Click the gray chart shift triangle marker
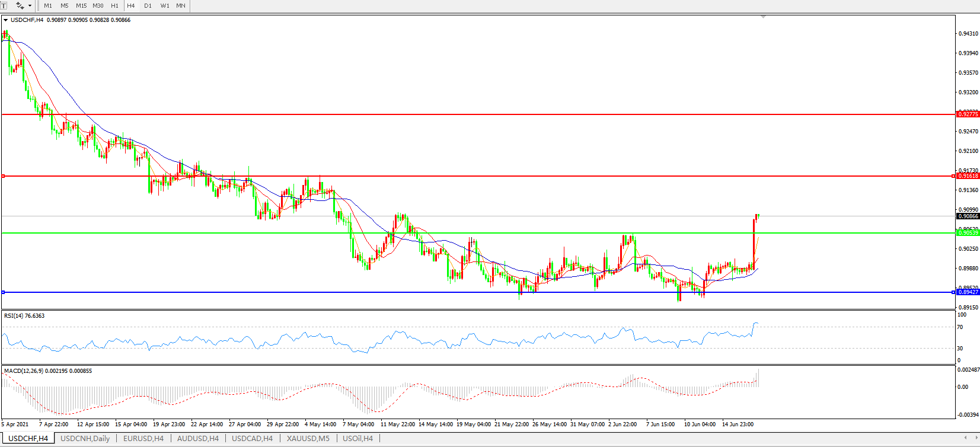Image resolution: width=980 pixels, height=447 pixels. coord(763,17)
